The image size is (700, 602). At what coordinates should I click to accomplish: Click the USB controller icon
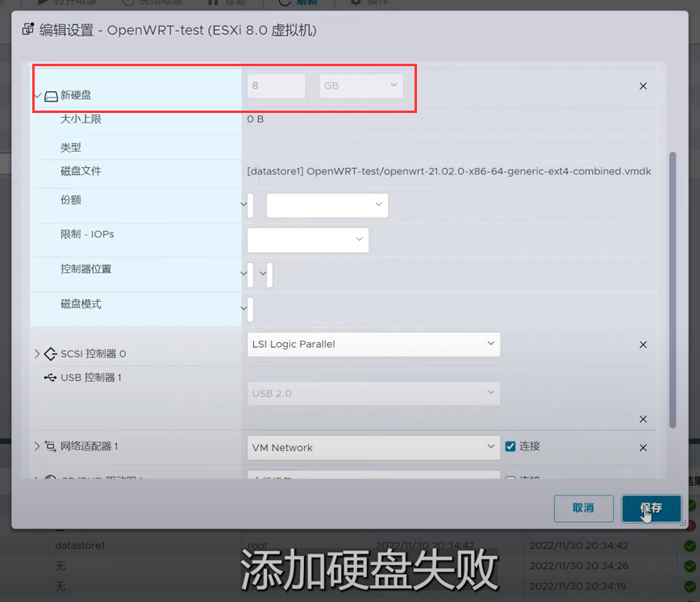click(50, 378)
